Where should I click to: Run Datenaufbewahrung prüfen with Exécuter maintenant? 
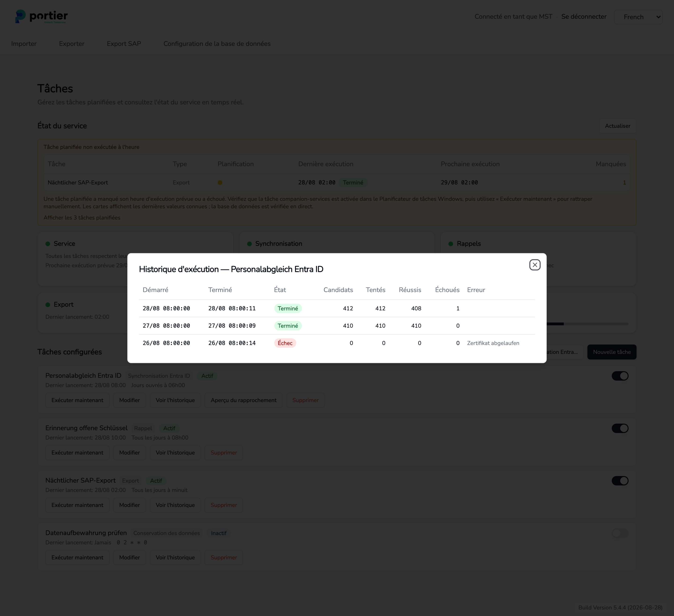(77, 558)
